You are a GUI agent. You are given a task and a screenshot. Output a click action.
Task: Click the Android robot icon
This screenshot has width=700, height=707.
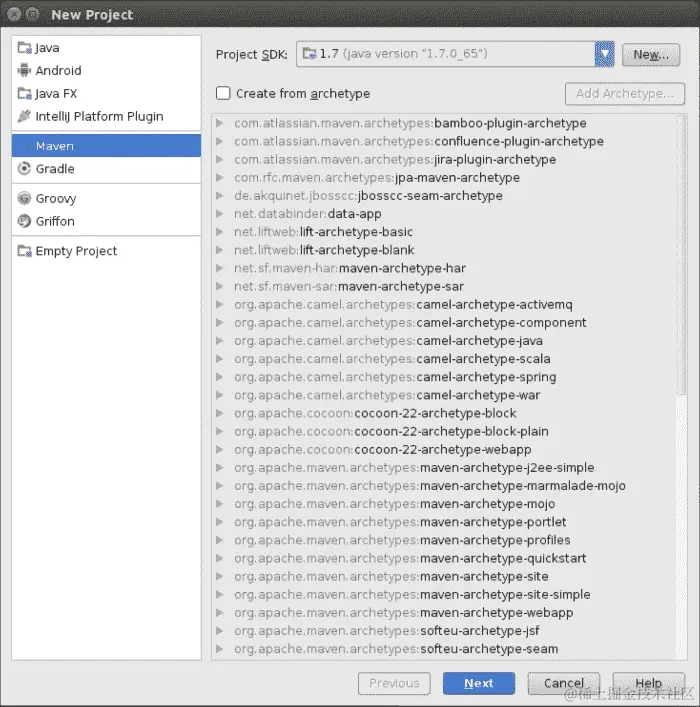click(x=24, y=70)
